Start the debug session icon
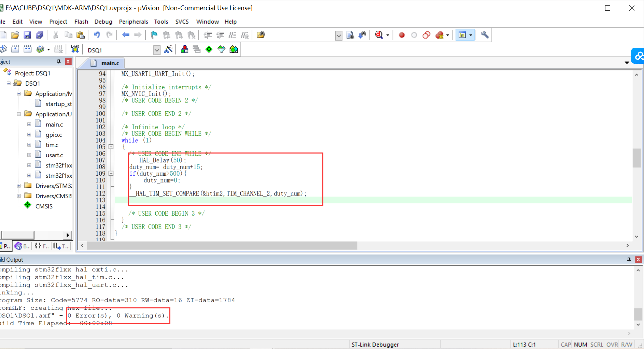Viewport: 644px width, 349px height. 379,35
